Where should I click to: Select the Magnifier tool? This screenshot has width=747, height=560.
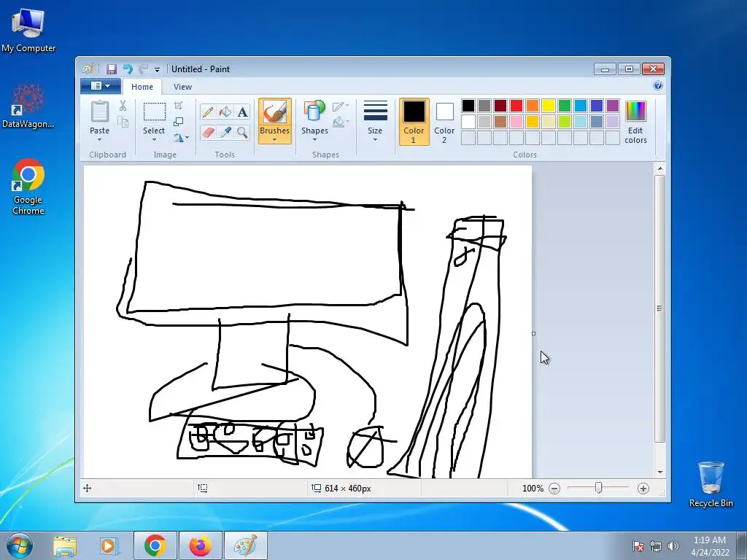click(x=242, y=132)
